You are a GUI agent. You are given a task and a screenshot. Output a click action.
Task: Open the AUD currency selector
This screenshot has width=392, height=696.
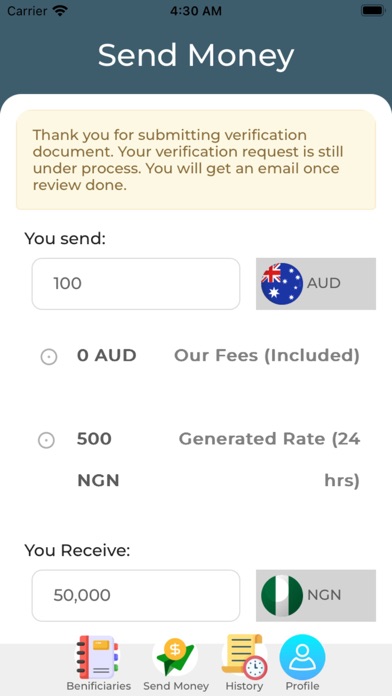(316, 284)
